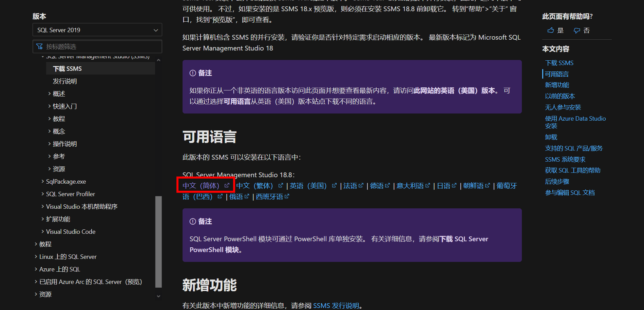644x310 pixels.
Task: Click the external link icon after 德语
Action: 387,185
